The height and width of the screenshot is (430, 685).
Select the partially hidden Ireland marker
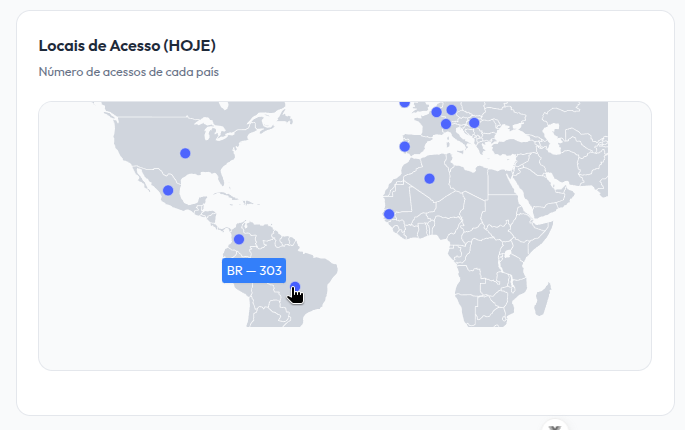(405, 103)
